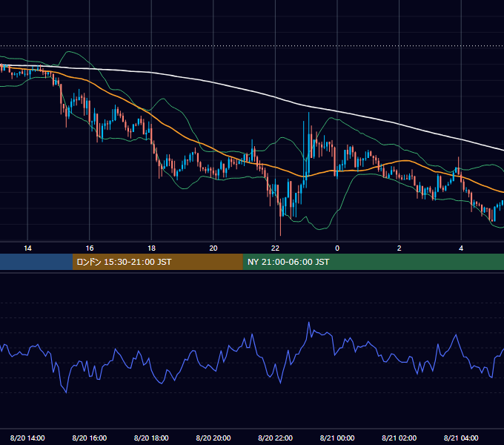504x445 pixels.
Task: Click the 16 hour label on chart axis
Action: tap(90, 248)
